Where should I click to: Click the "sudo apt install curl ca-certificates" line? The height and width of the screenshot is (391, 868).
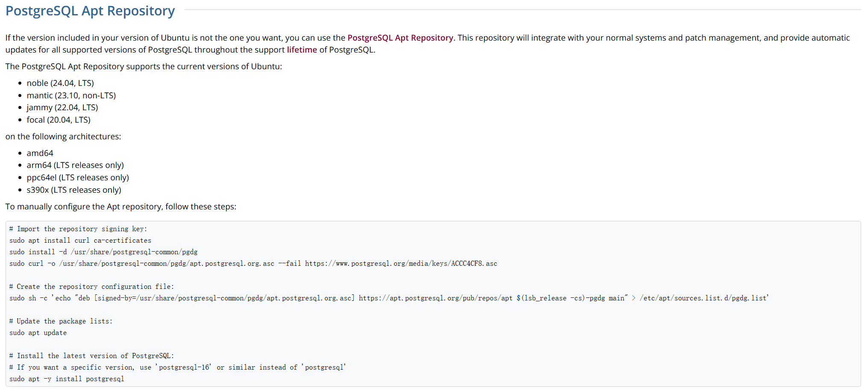tap(80, 240)
